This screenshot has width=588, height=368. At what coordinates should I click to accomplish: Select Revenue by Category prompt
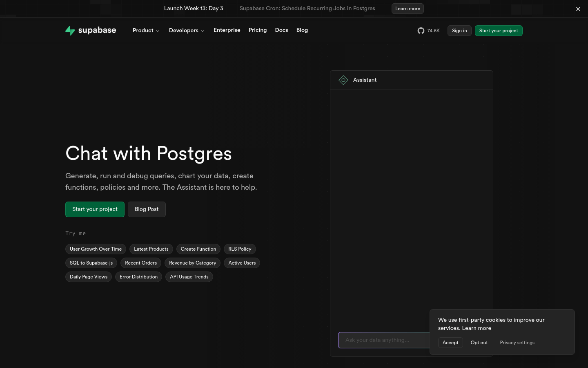192,263
